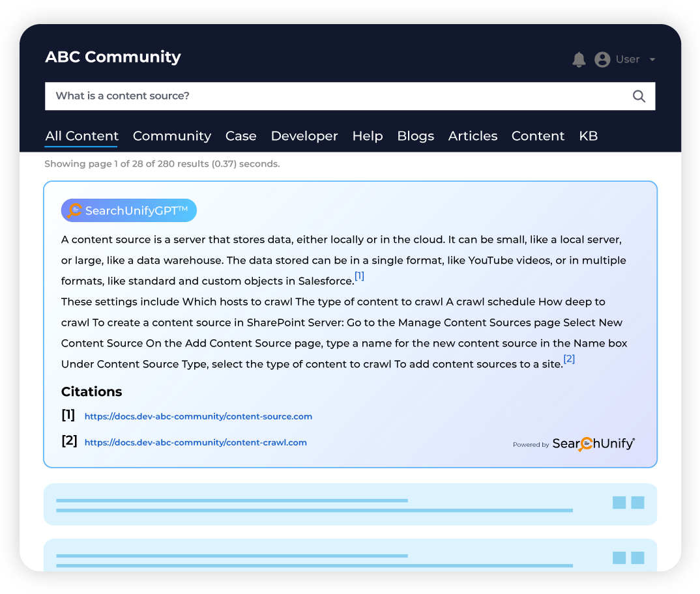Follow inline citation [1] after Salesforce
This screenshot has height=594, width=700.
[359, 276]
